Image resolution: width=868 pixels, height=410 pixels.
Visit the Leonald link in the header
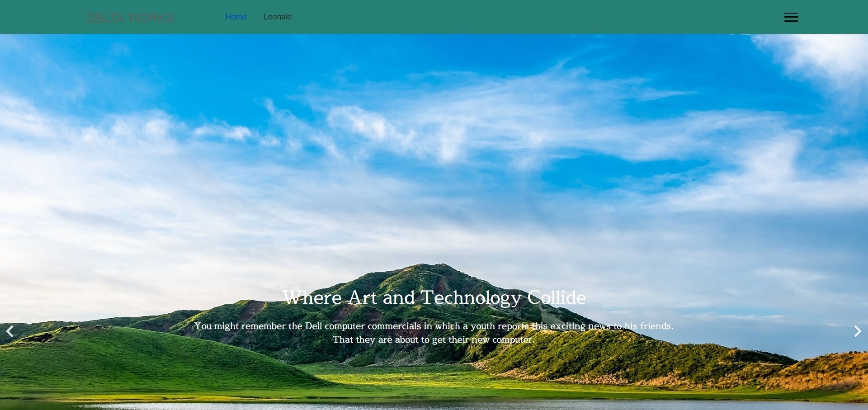[277, 17]
